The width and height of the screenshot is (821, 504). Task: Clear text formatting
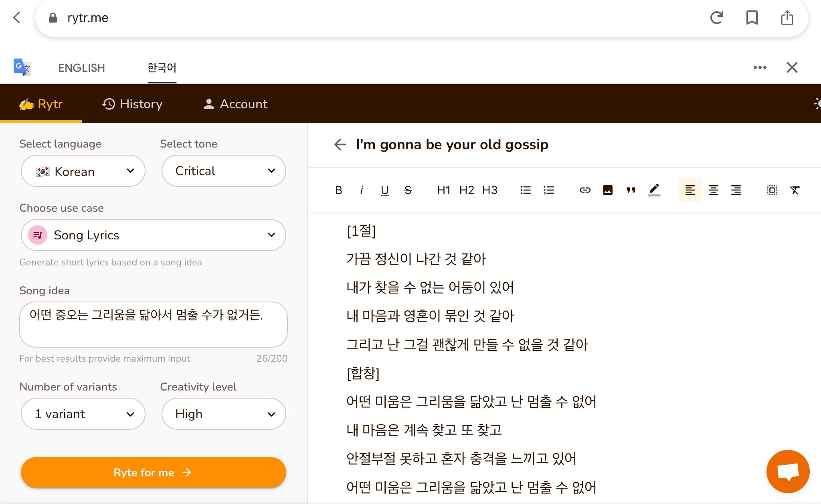(795, 190)
